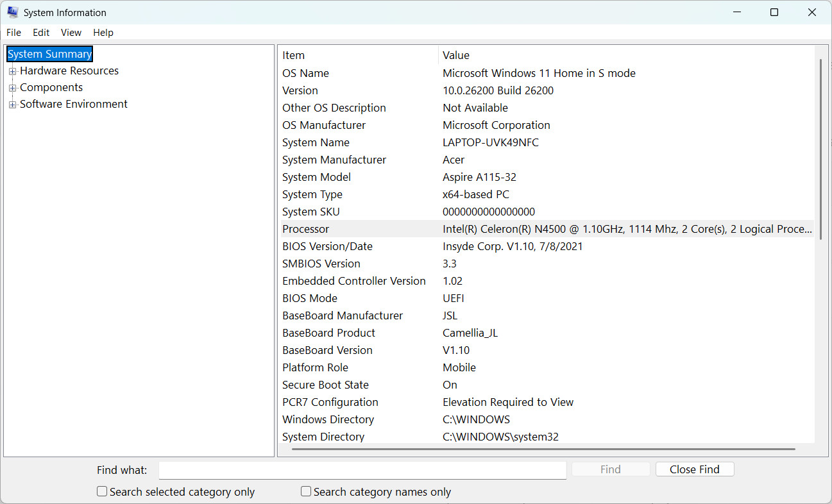Select System Summary in the tree
The height and width of the screenshot is (504, 832).
(x=50, y=54)
